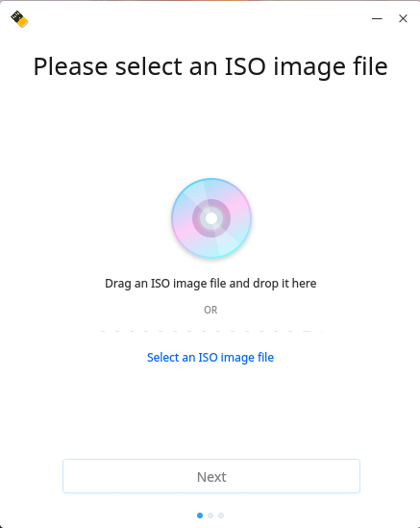The width and height of the screenshot is (420, 528).
Task: Select the active blue page indicator dot
Action: (x=200, y=515)
